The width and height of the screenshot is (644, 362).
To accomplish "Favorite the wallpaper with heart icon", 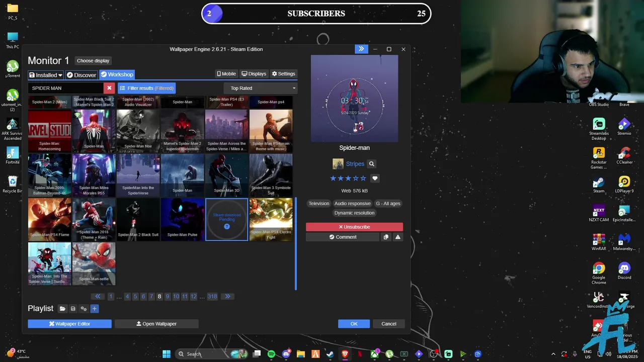I will (x=375, y=178).
